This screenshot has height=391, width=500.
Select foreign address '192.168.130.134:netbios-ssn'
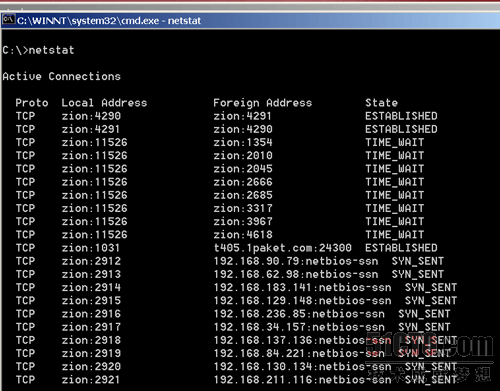pos(302,367)
